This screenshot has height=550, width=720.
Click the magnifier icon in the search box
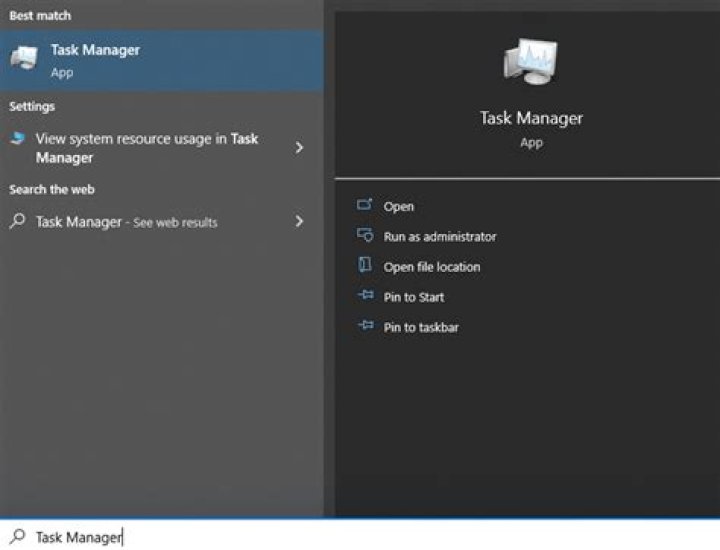[18, 536]
